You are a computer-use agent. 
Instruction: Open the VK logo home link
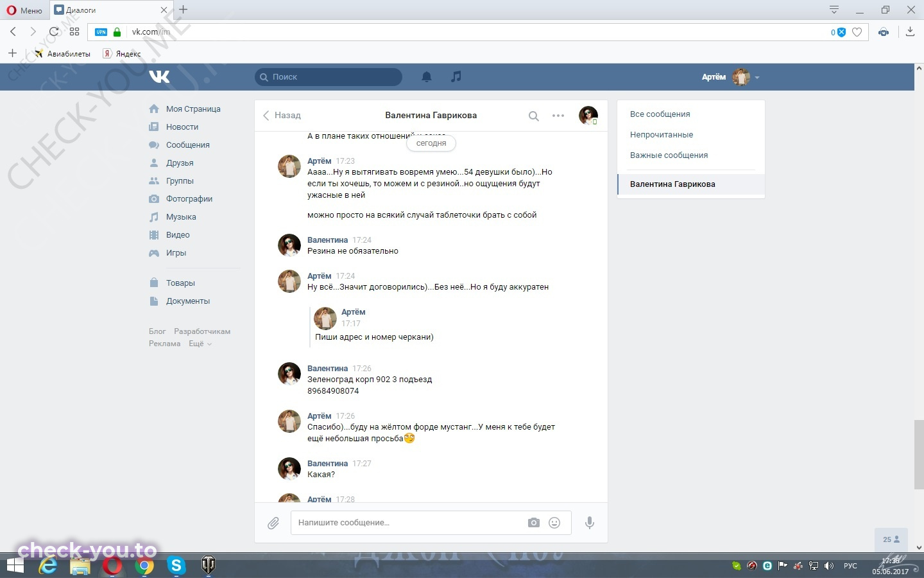click(x=159, y=76)
